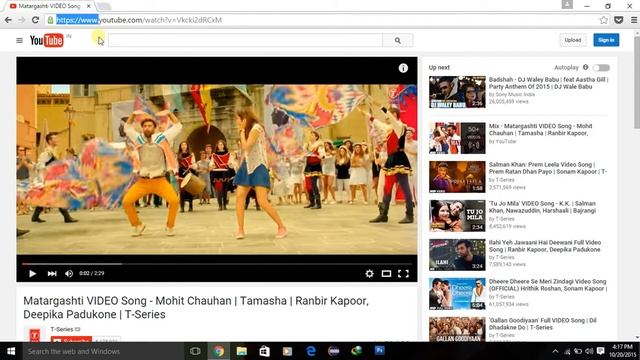Bookmark this page with star icon
Screen dimensions: 640x360
tap(604, 20)
